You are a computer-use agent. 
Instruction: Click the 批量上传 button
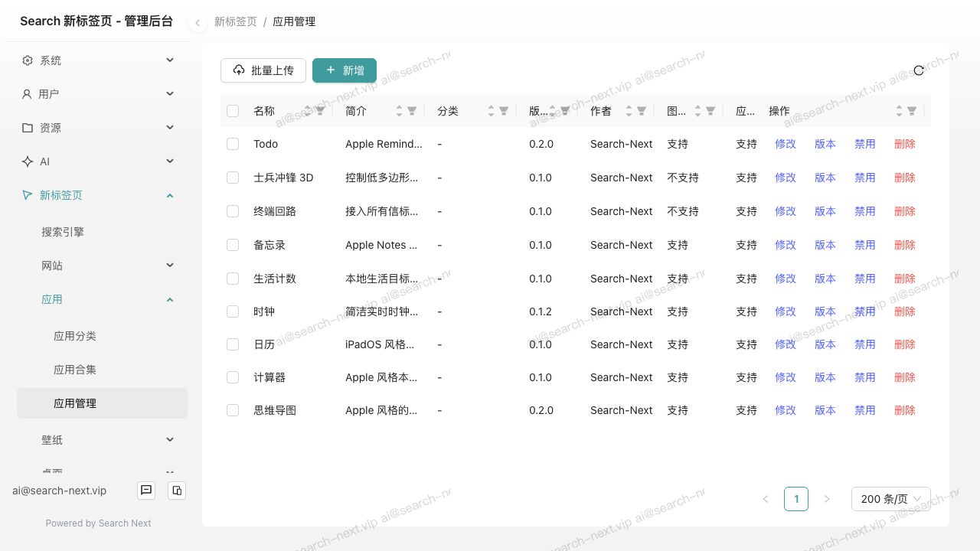pos(263,70)
